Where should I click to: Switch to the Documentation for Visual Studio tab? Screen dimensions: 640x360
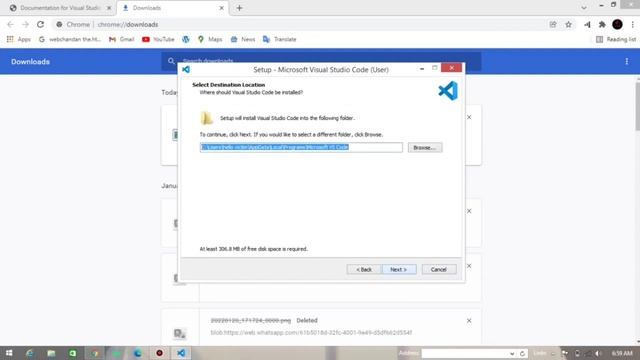click(60, 8)
